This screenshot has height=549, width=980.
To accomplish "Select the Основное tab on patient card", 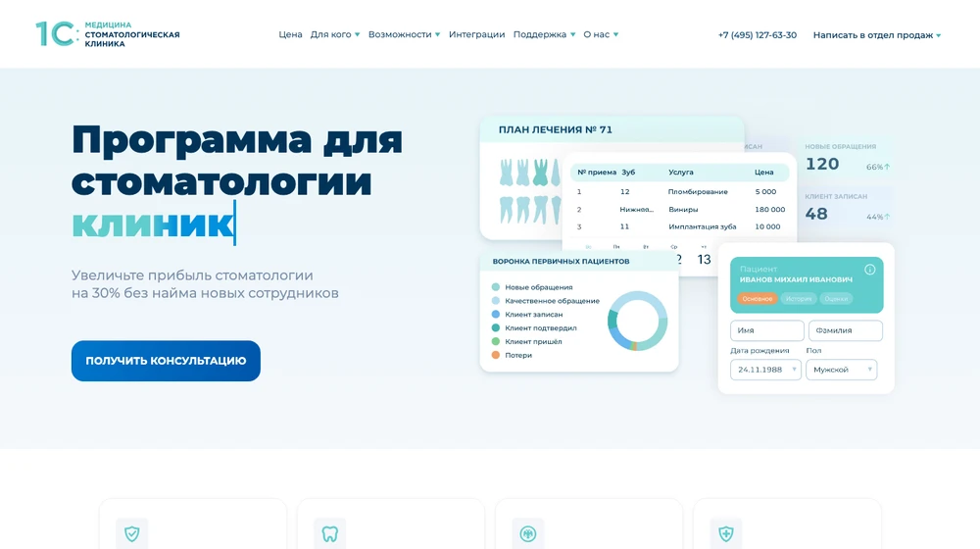I will [x=757, y=299].
